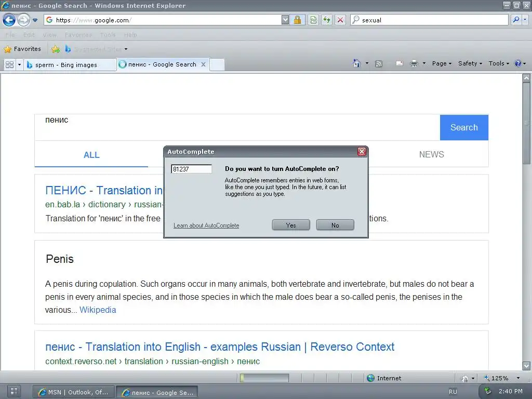Viewport: 532px width, 399px height.
Task: Open the Page command menu
Action: tap(442, 63)
